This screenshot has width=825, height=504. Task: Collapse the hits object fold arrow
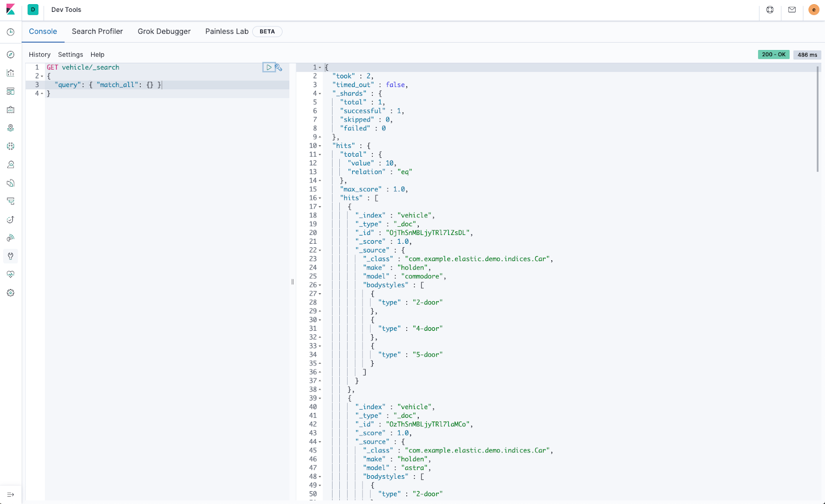click(320, 145)
